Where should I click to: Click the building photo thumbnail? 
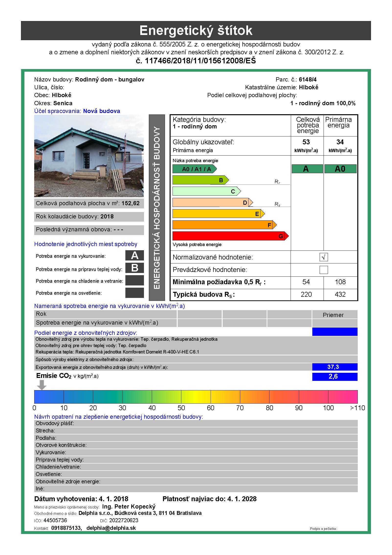[x=89, y=156]
